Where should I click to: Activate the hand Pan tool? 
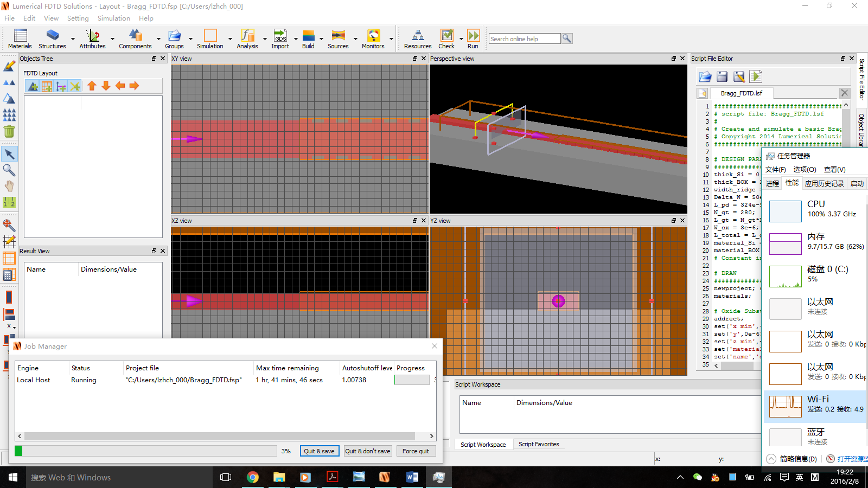click(x=9, y=187)
